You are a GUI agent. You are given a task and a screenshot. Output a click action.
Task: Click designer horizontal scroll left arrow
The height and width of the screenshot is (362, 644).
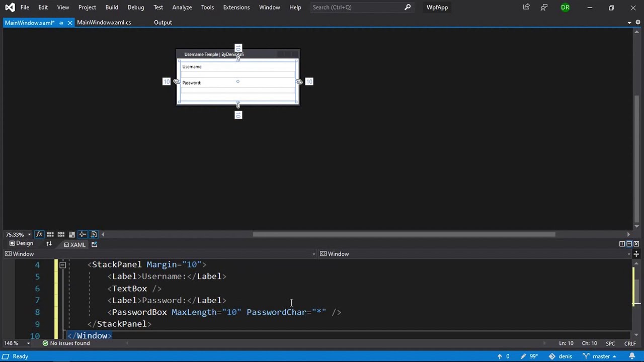pos(103,234)
